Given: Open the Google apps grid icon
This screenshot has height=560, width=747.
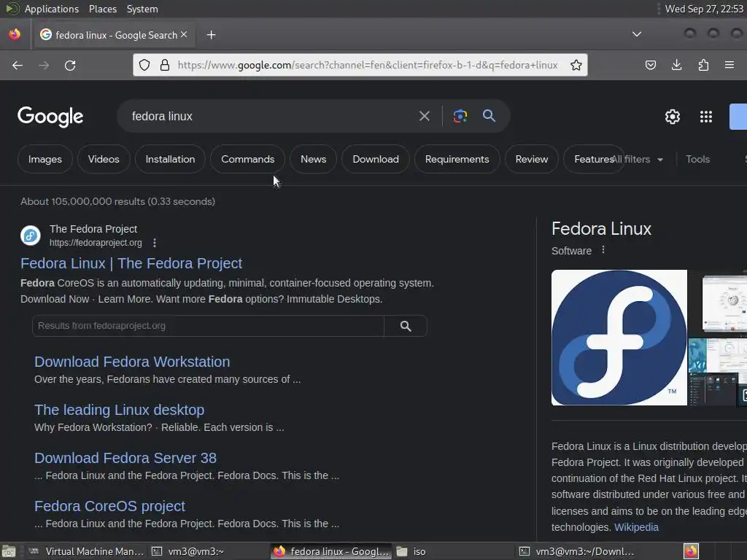Looking at the screenshot, I should click(x=705, y=117).
